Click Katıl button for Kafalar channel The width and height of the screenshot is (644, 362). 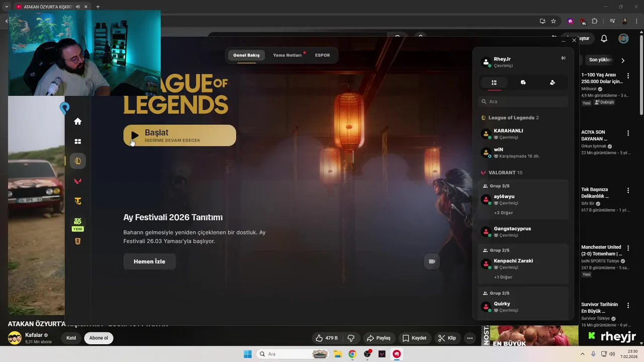[71, 338]
